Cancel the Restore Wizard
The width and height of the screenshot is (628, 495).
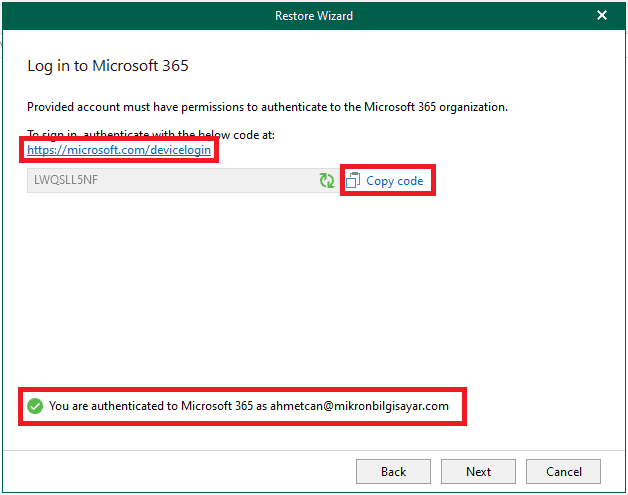(563, 471)
